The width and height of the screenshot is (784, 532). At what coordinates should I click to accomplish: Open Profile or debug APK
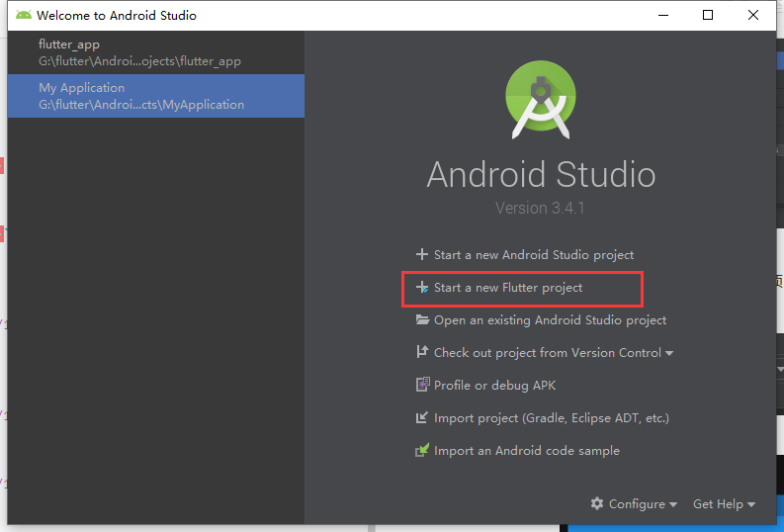[494, 386]
